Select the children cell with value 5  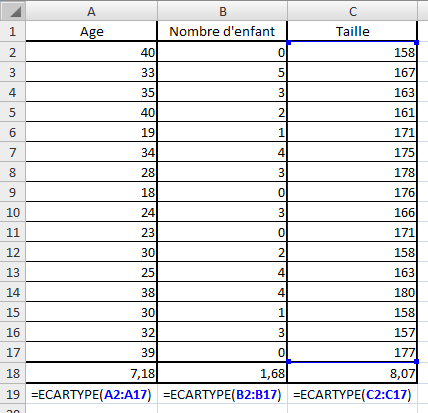tap(222, 72)
